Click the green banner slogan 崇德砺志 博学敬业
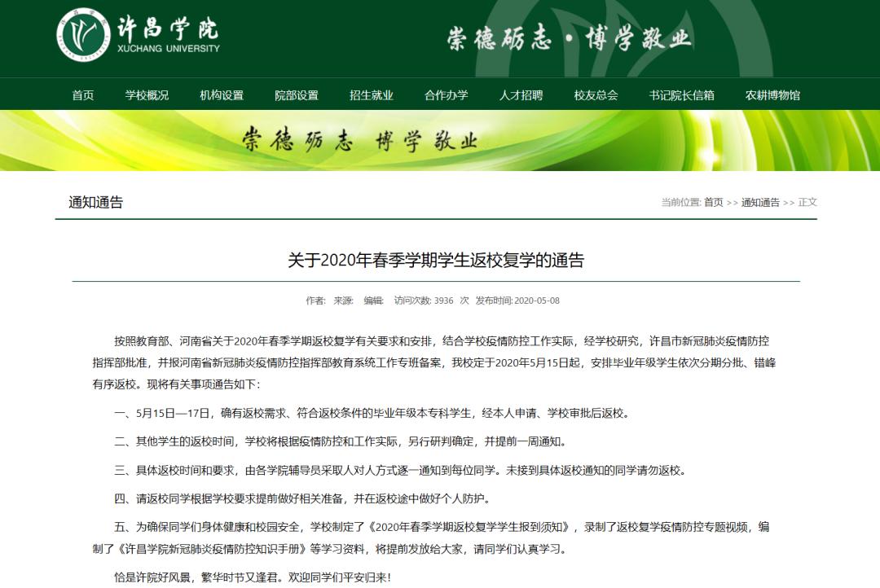This screenshot has width=880, height=588. tap(360, 140)
